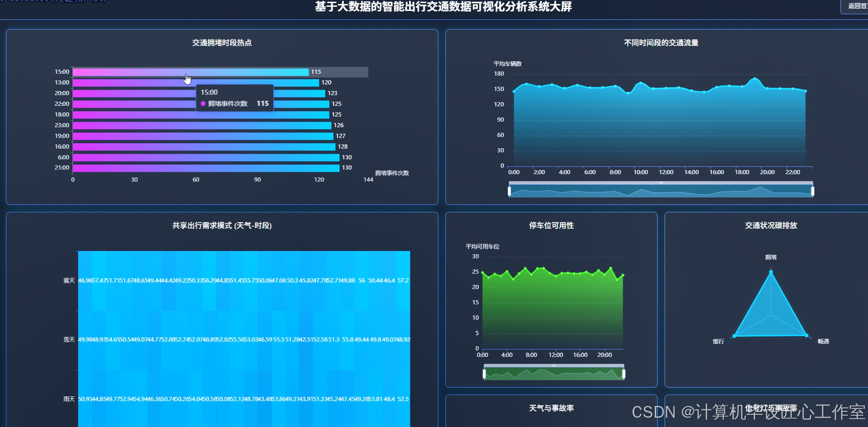Click the right handle of parking availability zoom slider
The image size is (868, 427).
pyautogui.click(x=623, y=374)
